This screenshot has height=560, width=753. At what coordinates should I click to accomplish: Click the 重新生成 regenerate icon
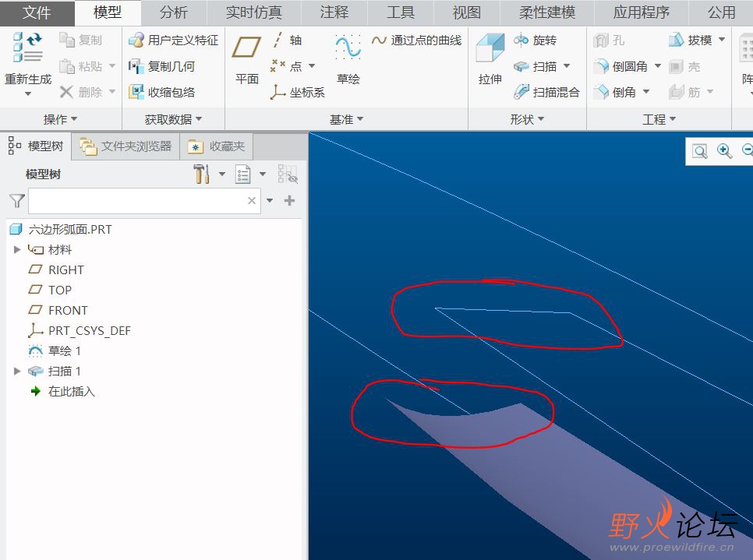click(x=27, y=47)
